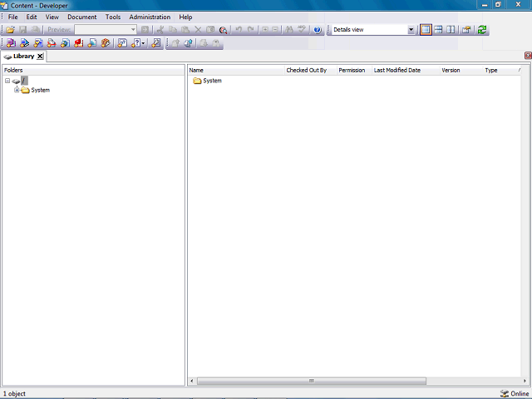Click the "1 object" status text
The image size is (532, 399).
pos(15,393)
